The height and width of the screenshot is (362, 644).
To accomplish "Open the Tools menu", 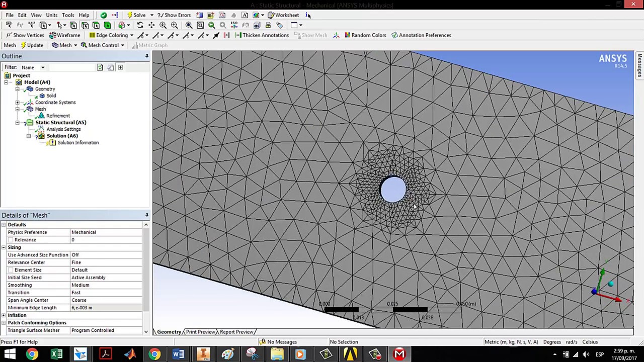I will tap(68, 15).
